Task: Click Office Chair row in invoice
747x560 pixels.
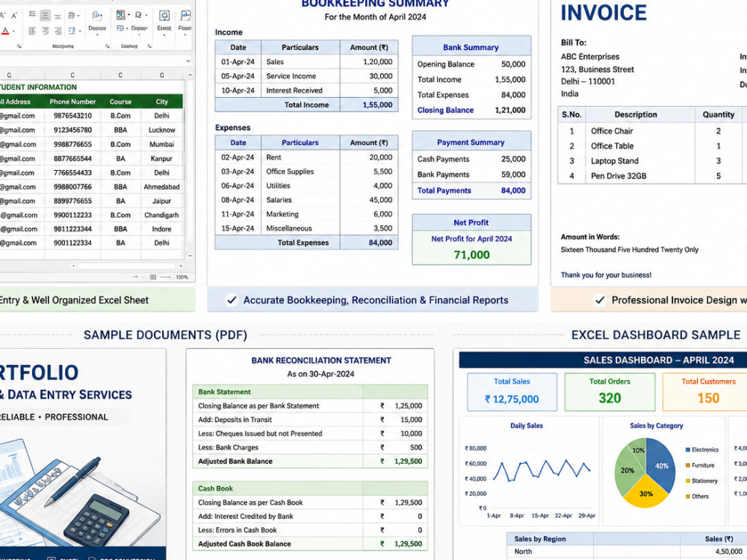Action: coord(652,131)
